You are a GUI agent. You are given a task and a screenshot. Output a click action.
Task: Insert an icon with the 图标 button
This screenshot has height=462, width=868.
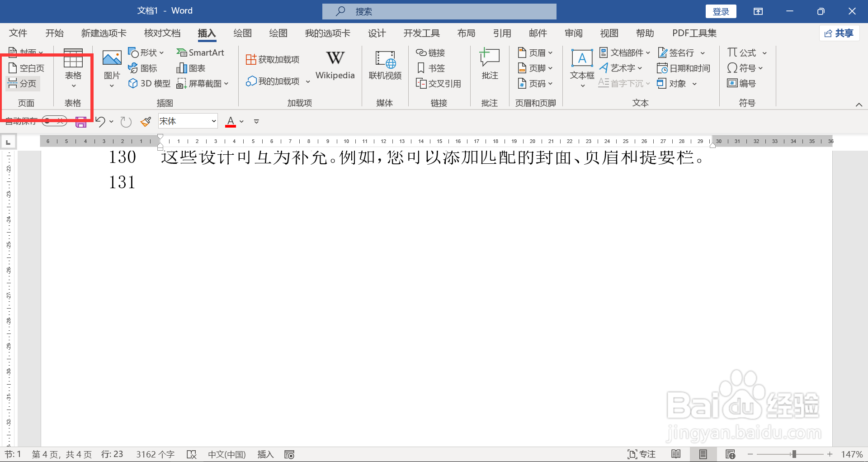click(142, 68)
